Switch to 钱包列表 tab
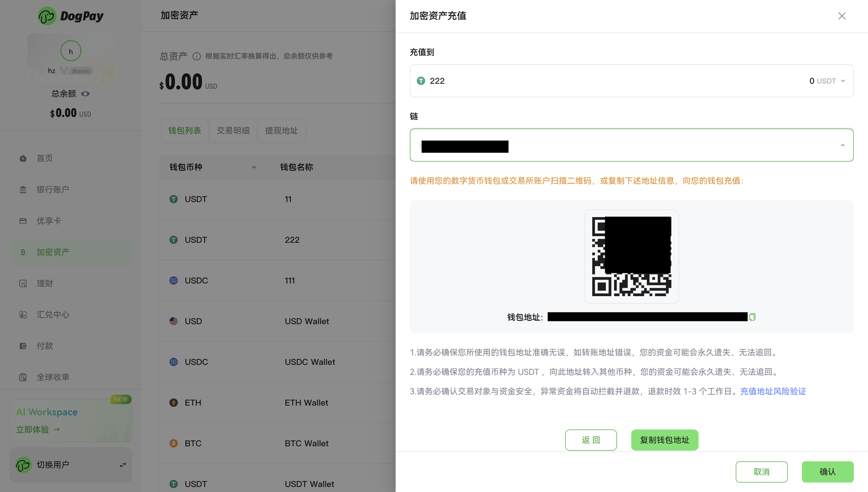 click(185, 130)
